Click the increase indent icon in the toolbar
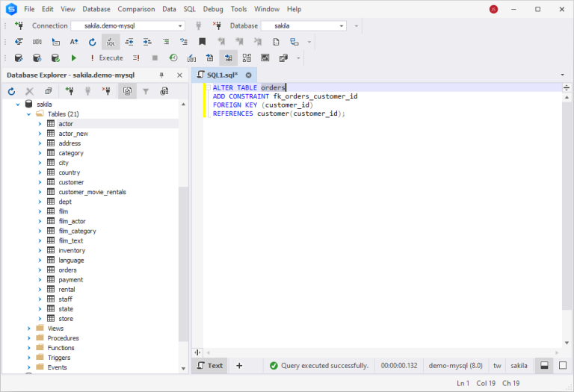This screenshot has width=574, height=392. point(147,42)
